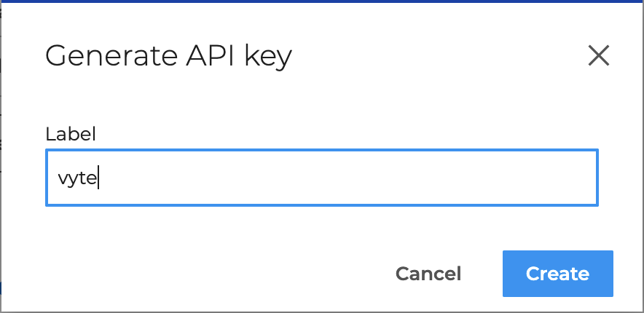Click the empty area right of "vyte"
The width and height of the screenshot is (644, 313).
click(x=350, y=178)
